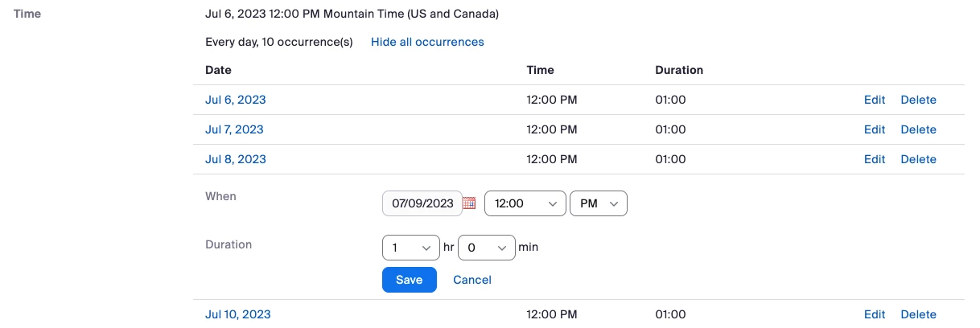Viewport: 980px width, 328px height.
Task: Delete the Jul 10, 2023 occurrence
Action: pyautogui.click(x=918, y=314)
